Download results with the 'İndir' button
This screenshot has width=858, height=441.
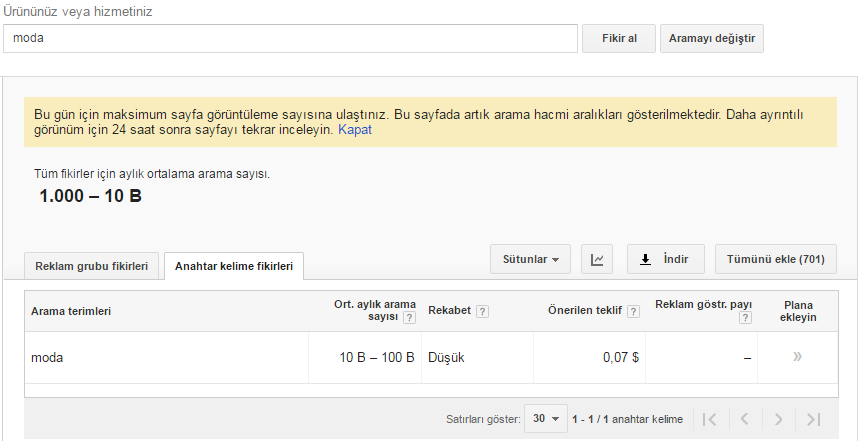pos(666,259)
